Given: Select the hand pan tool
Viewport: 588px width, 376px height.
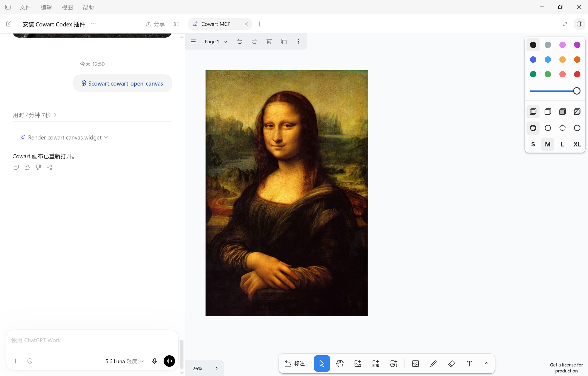Looking at the screenshot, I should pos(340,363).
